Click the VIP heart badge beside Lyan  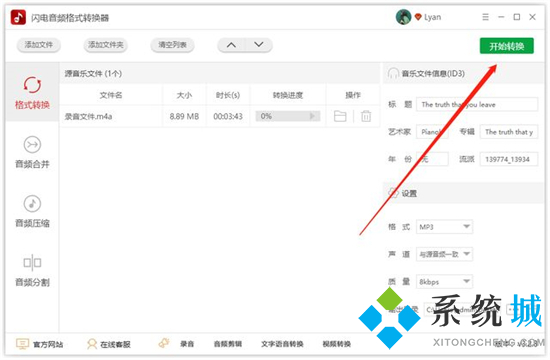[x=418, y=17]
